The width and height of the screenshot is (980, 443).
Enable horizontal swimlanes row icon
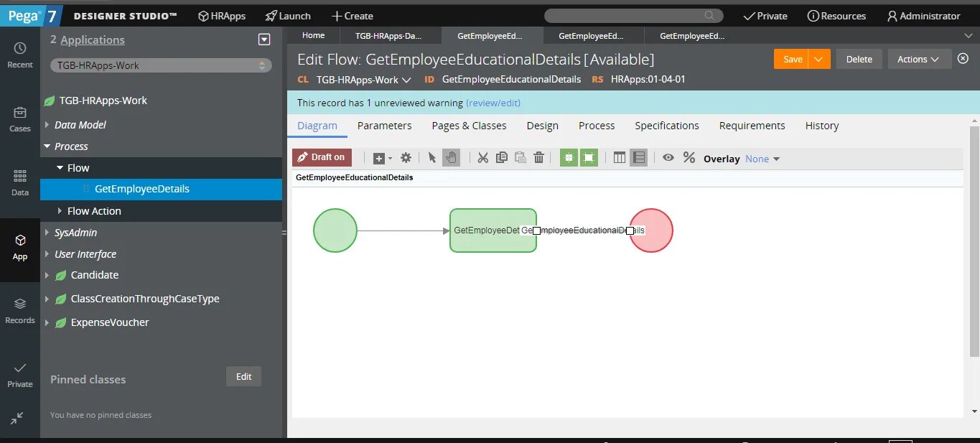[638, 158]
